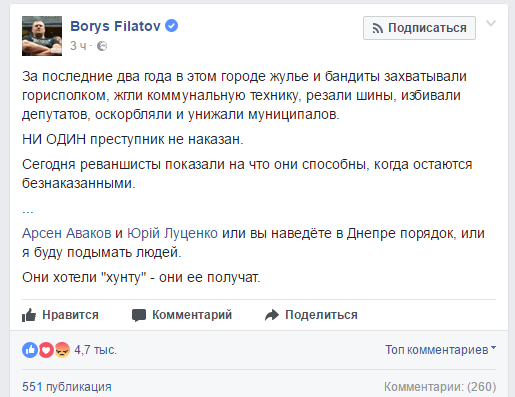Screen dimensions: 515x397
Task: Click the RSS icon on the Подписаться button
Action: click(377, 28)
